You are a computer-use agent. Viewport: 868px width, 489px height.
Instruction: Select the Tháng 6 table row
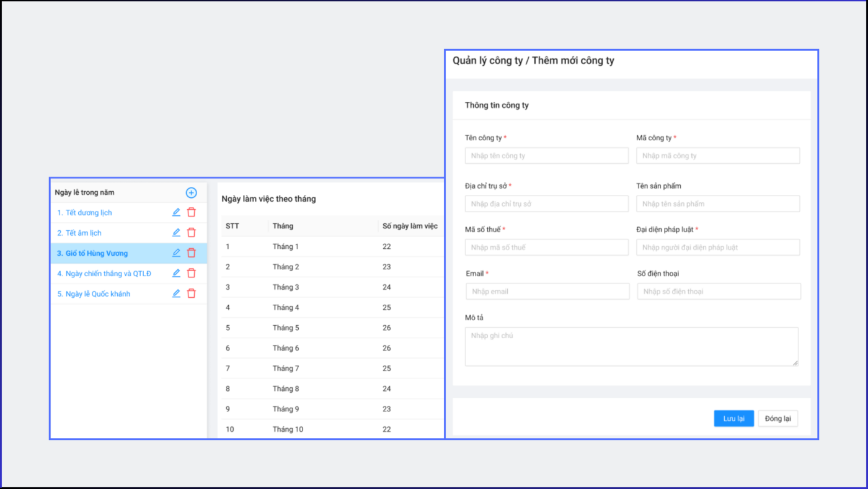click(333, 348)
